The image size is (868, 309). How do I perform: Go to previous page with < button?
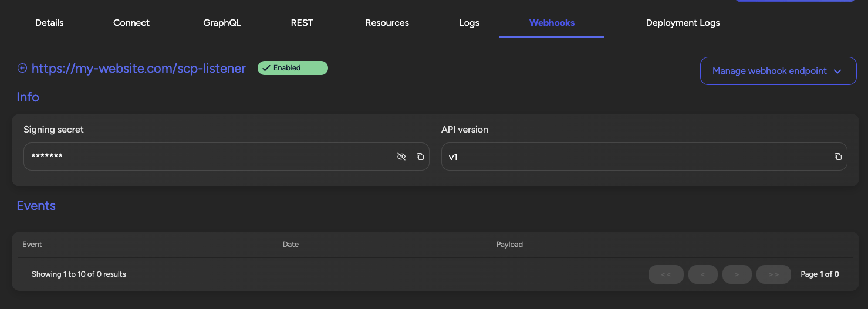click(702, 274)
